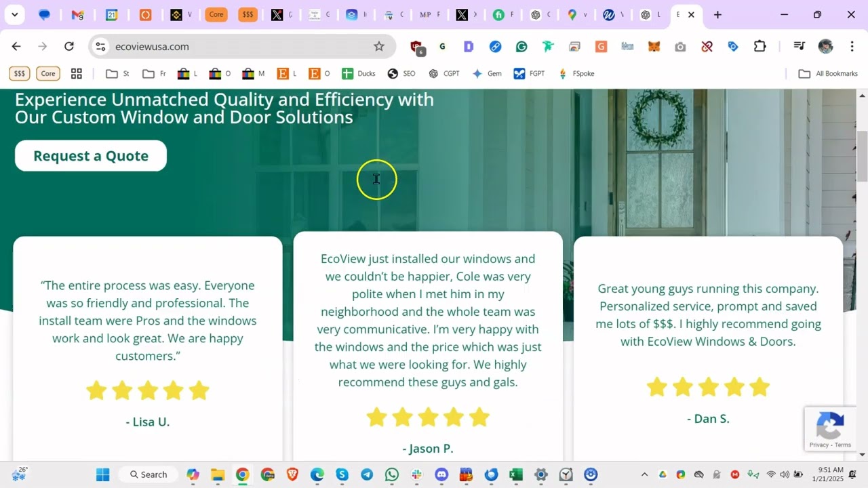Viewport: 868px width, 488px height.
Task: Open Microsoft Edge from the taskbar
Action: 317,474
